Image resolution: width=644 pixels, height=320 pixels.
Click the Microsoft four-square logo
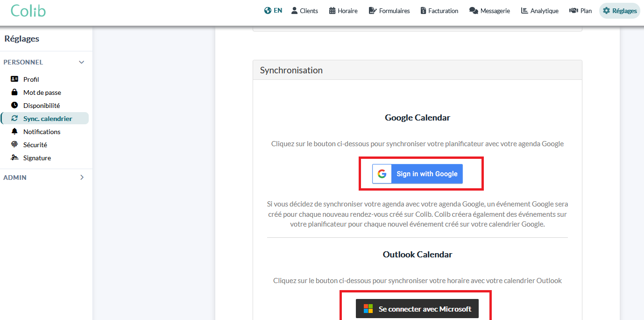[x=368, y=309]
